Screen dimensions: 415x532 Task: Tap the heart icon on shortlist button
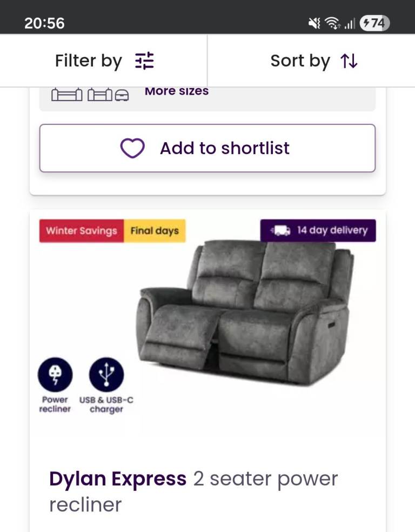(132, 148)
